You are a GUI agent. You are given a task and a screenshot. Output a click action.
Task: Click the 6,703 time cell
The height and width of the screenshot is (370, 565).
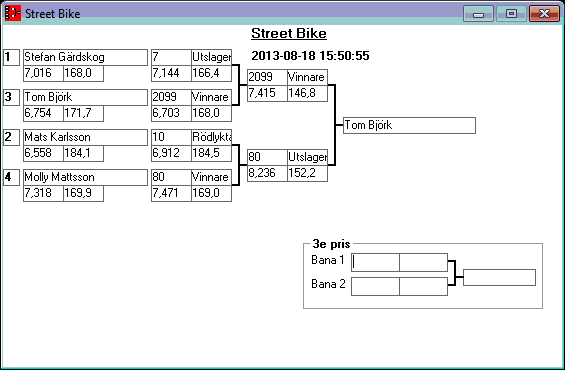171,113
